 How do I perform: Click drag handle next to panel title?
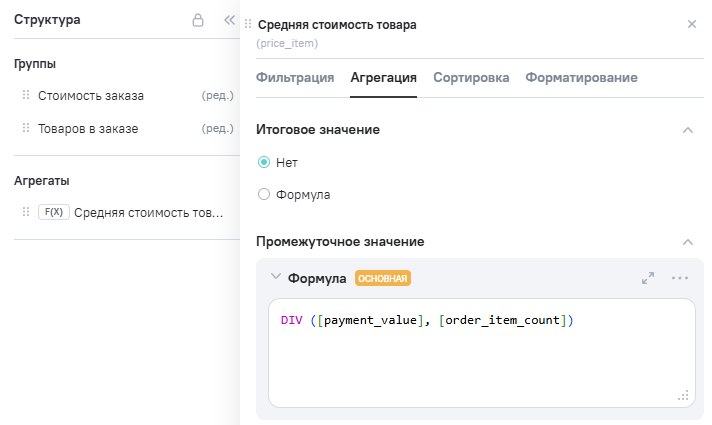[248, 24]
